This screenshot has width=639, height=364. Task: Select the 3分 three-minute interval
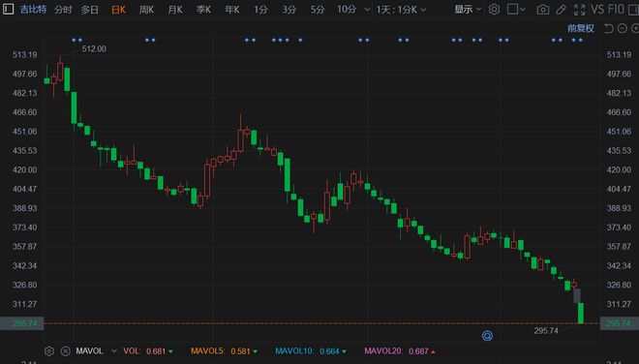point(289,10)
